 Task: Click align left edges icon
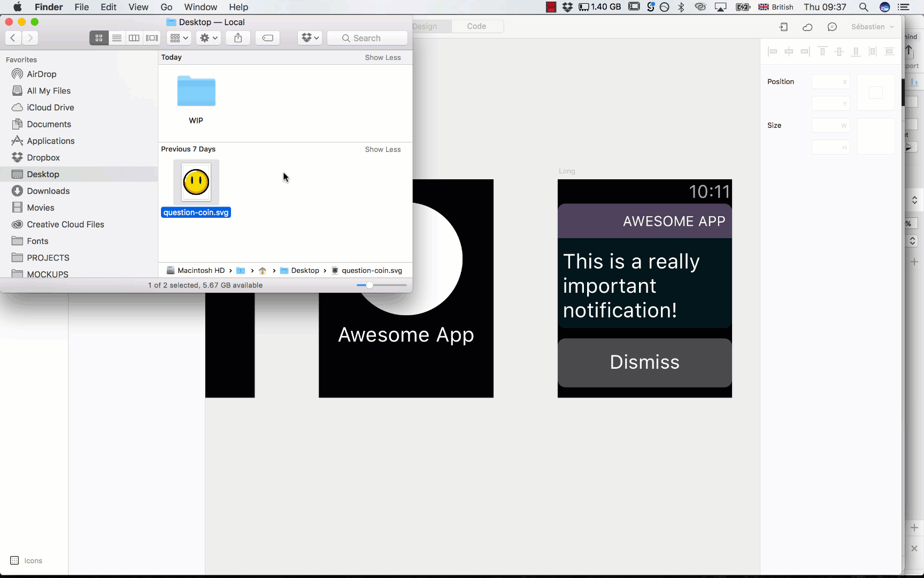click(772, 51)
